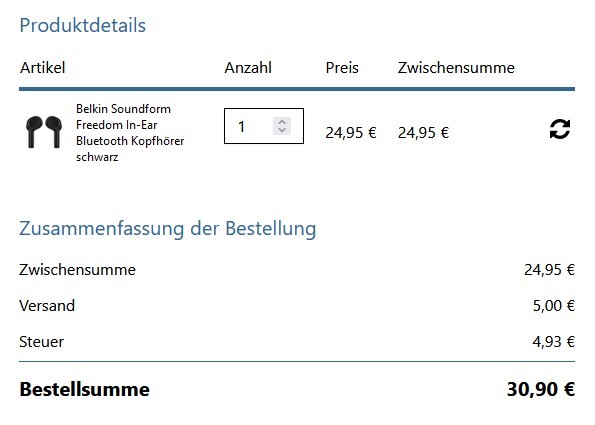595x425 pixels.
Task: Click the Preis column header
Action: [342, 68]
